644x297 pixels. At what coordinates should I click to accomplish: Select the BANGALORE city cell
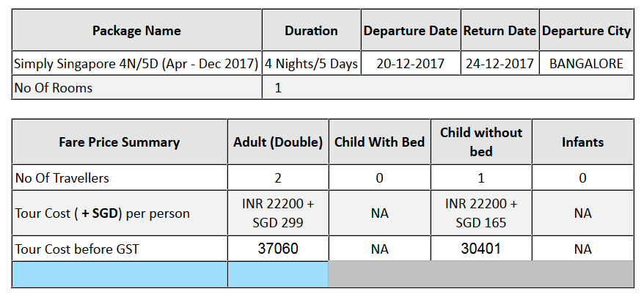point(586,64)
